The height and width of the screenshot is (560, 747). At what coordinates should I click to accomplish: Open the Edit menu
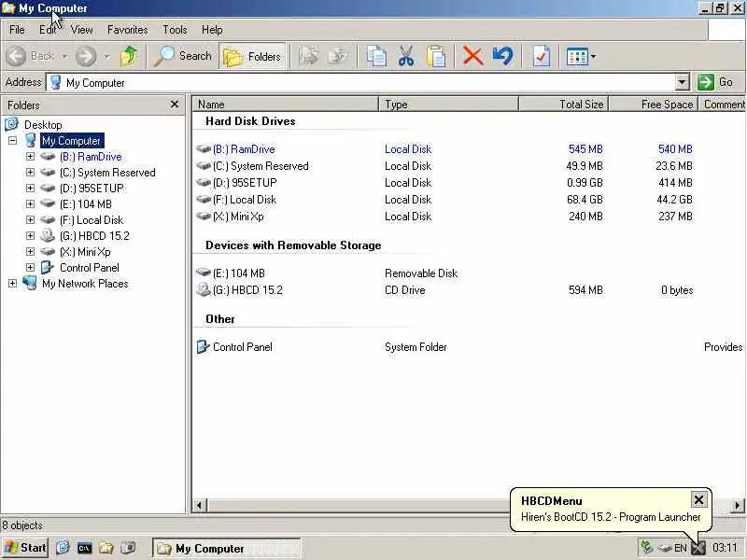point(48,30)
